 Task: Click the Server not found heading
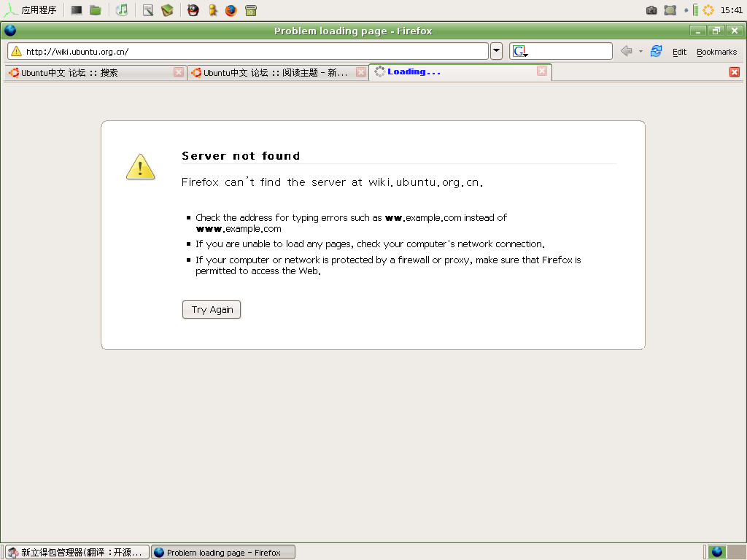click(241, 156)
